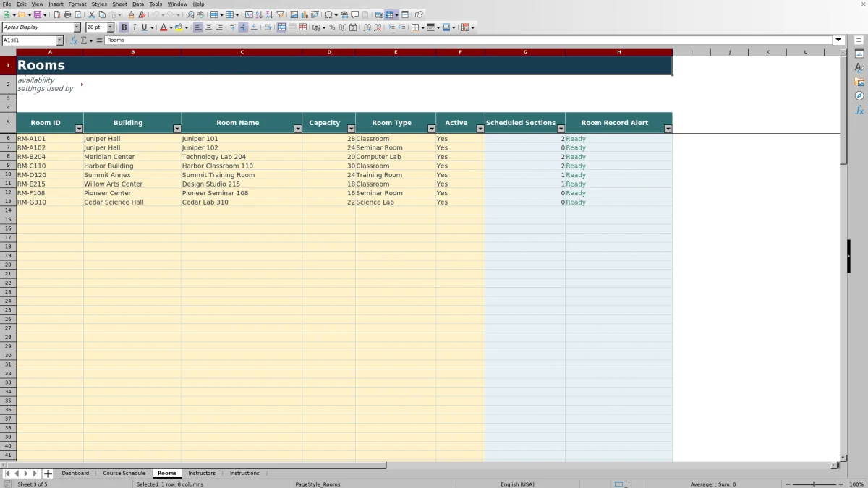
Task: Open the Building column filter dropdown
Action: (x=177, y=129)
